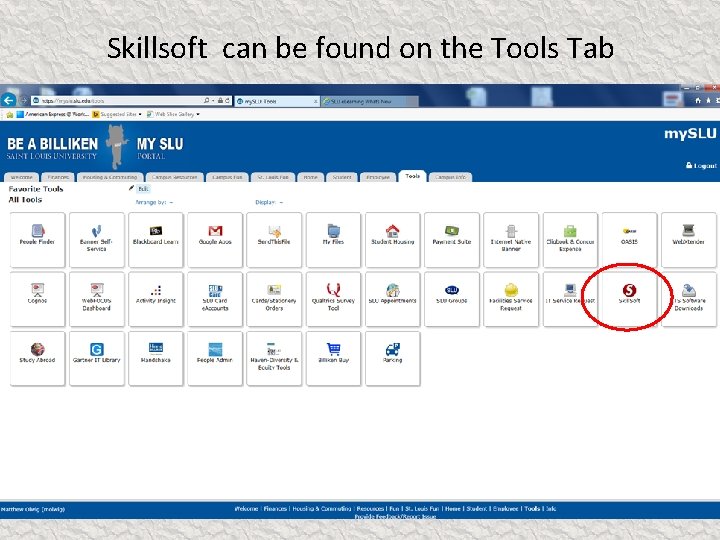720x540 pixels.
Task: Open the People Admin tile
Action: pyautogui.click(x=215, y=358)
